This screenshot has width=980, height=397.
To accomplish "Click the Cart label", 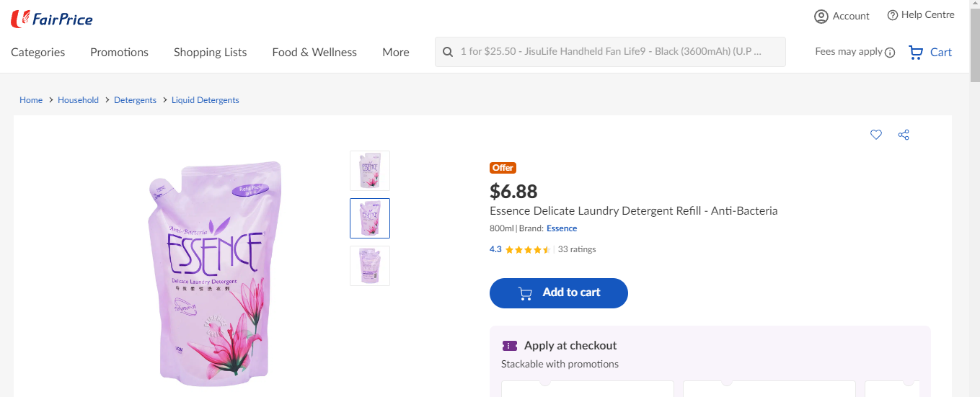I will [941, 52].
